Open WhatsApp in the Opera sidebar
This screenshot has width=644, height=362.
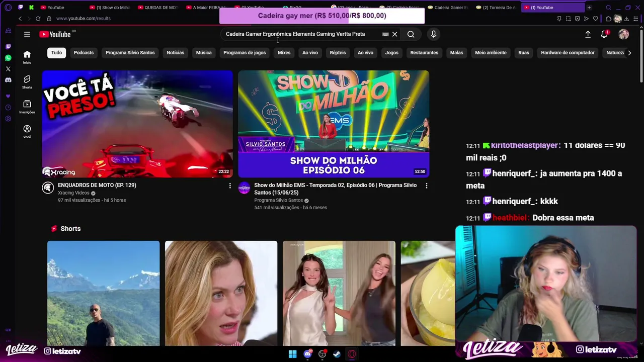click(x=8, y=58)
